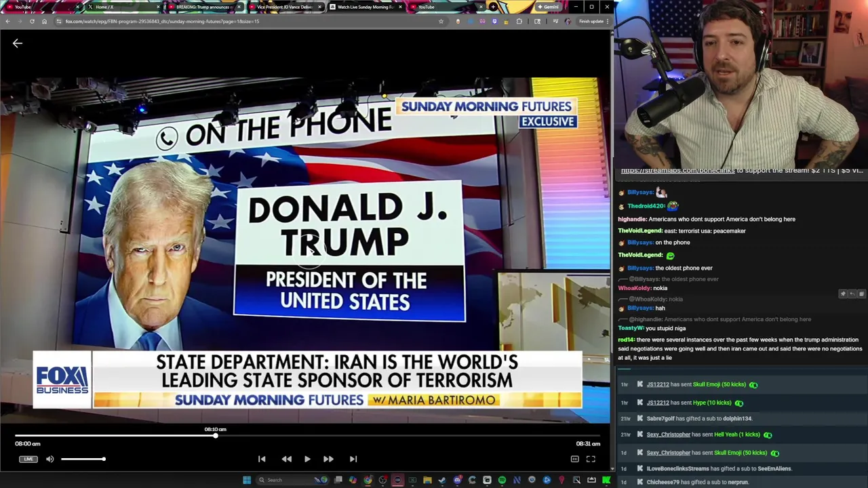Click ILoveBoneclinksStreams in gift feed
Viewport: 868px width, 488px height.
[x=677, y=468]
